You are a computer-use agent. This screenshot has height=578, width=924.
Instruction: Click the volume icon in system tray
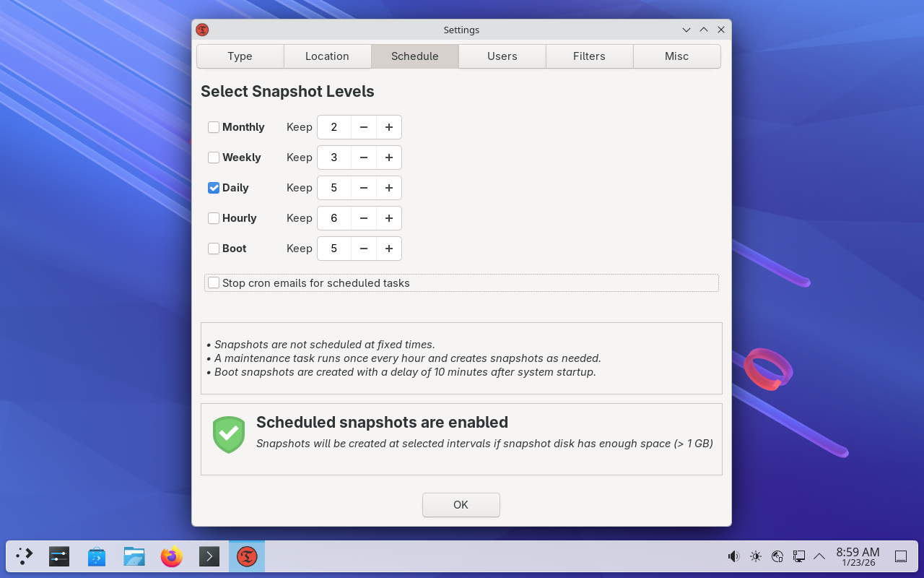click(733, 556)
